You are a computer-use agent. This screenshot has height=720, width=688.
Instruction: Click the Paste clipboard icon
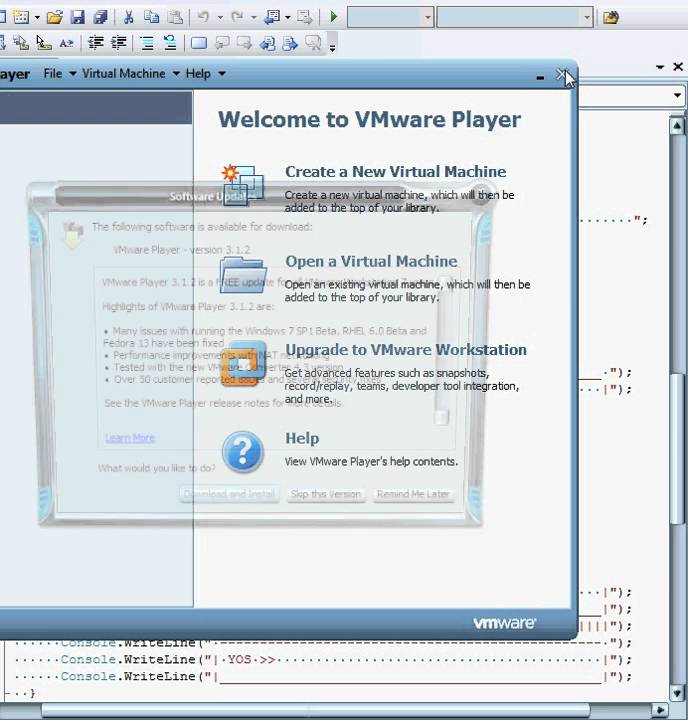(175, 17)
